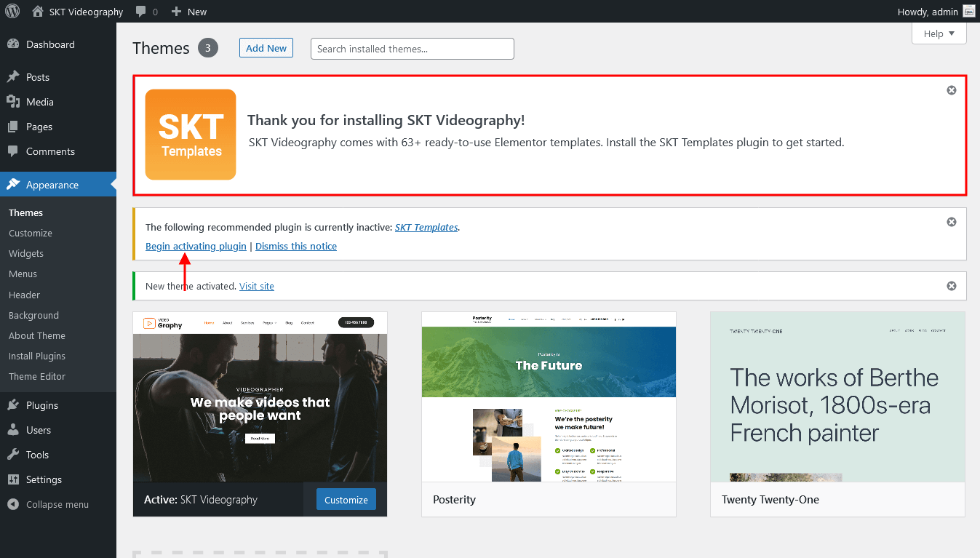Open the About Theme submenu item

[x=37, y=335]
